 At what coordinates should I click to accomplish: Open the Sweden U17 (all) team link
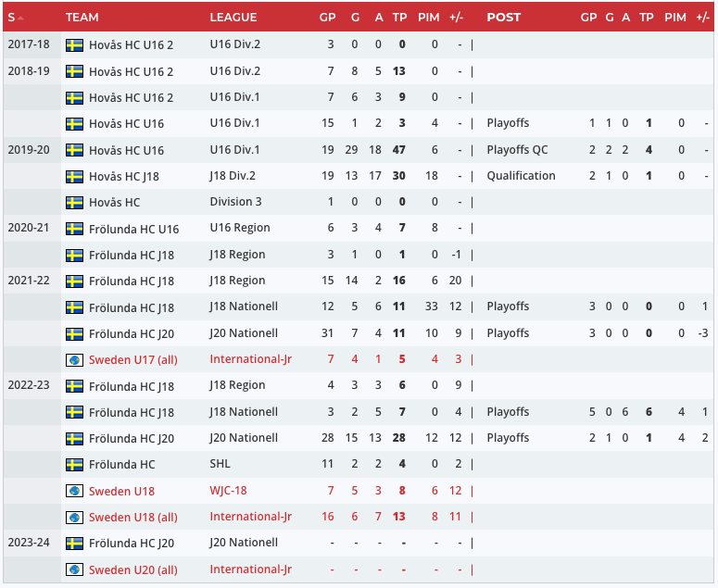132,359
